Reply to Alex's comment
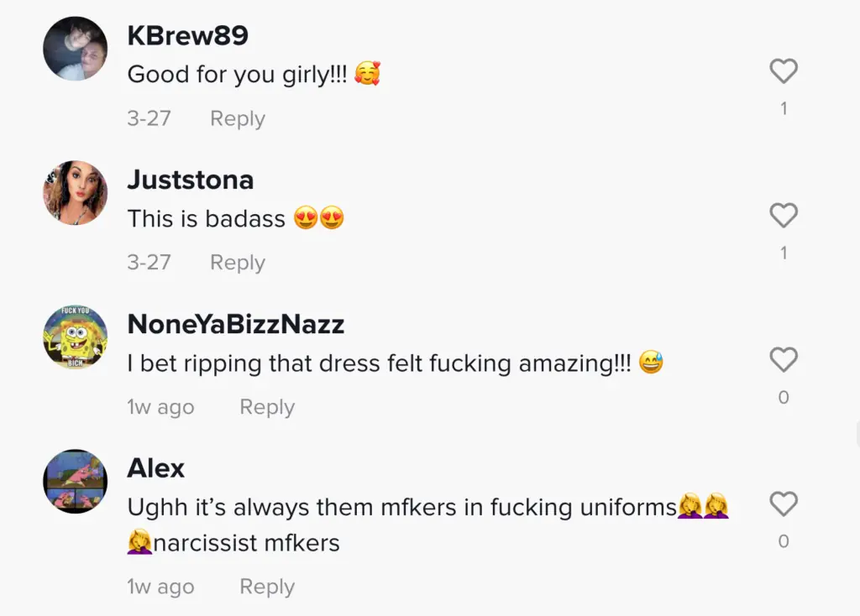This screenshot has height=616, width=860. tap(267, 587)
